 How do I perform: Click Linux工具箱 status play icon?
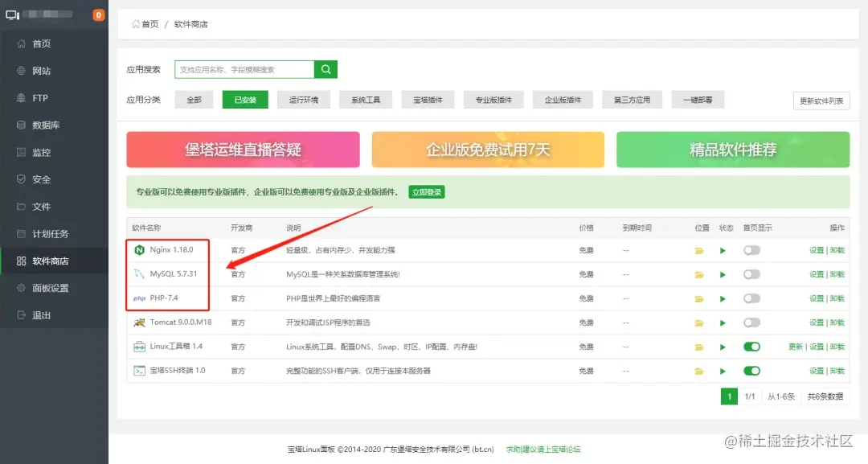tap(723, 347)
